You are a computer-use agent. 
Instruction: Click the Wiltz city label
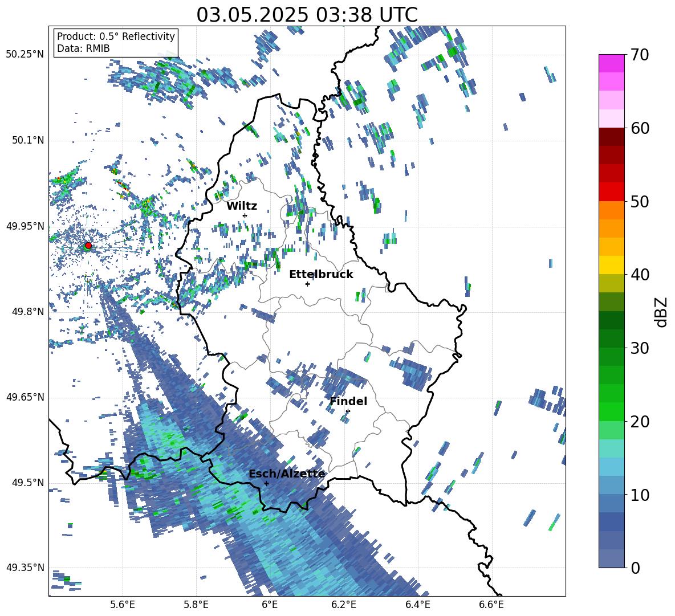(242, 206)
